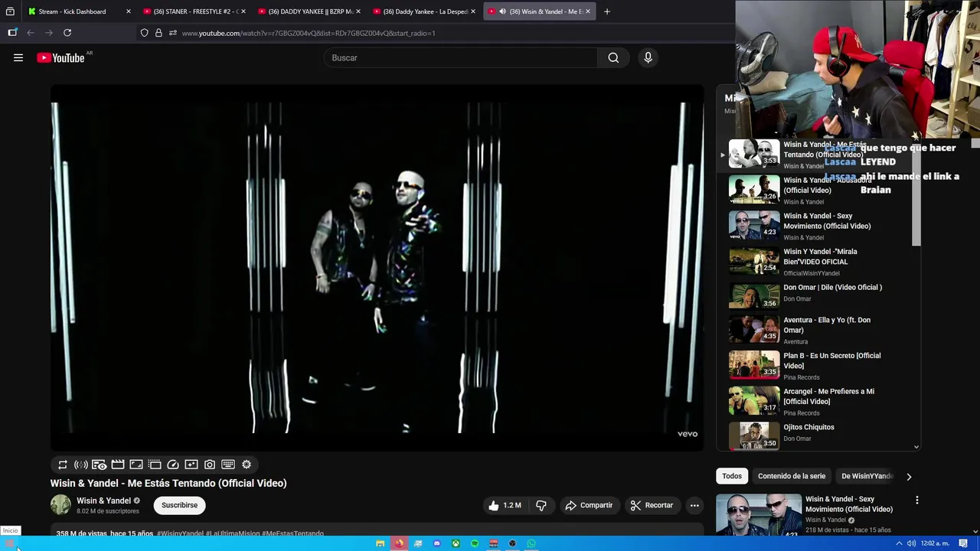This screenshot has width=980, height=551.
Task: Click the Recortar clip button
Action: [x=652, y=505]
